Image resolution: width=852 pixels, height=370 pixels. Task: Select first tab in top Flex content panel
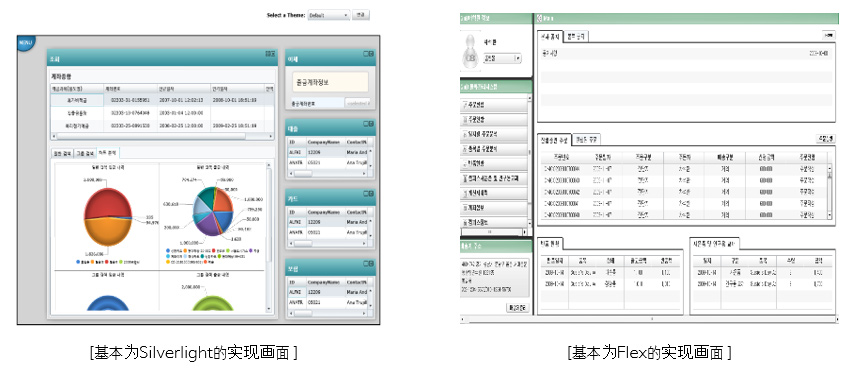(x=549, y=36)
